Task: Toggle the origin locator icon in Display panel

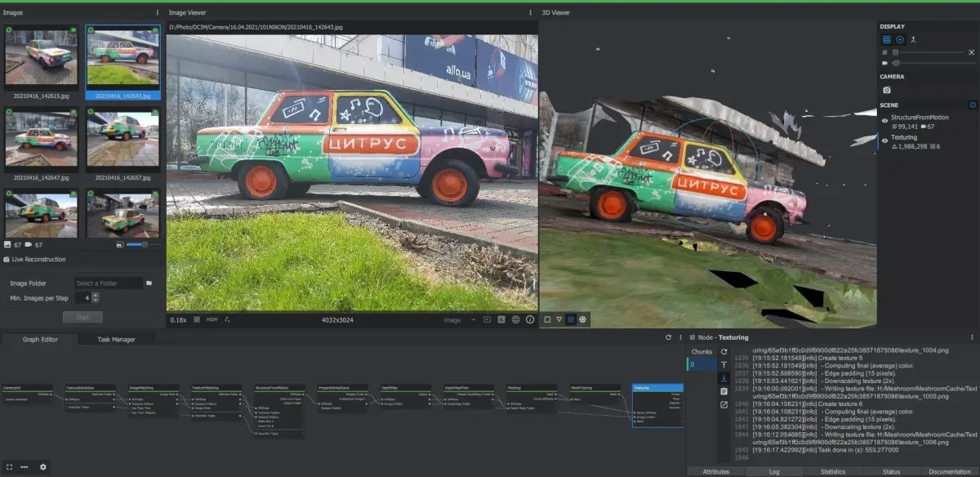Action: coord(914,39)
